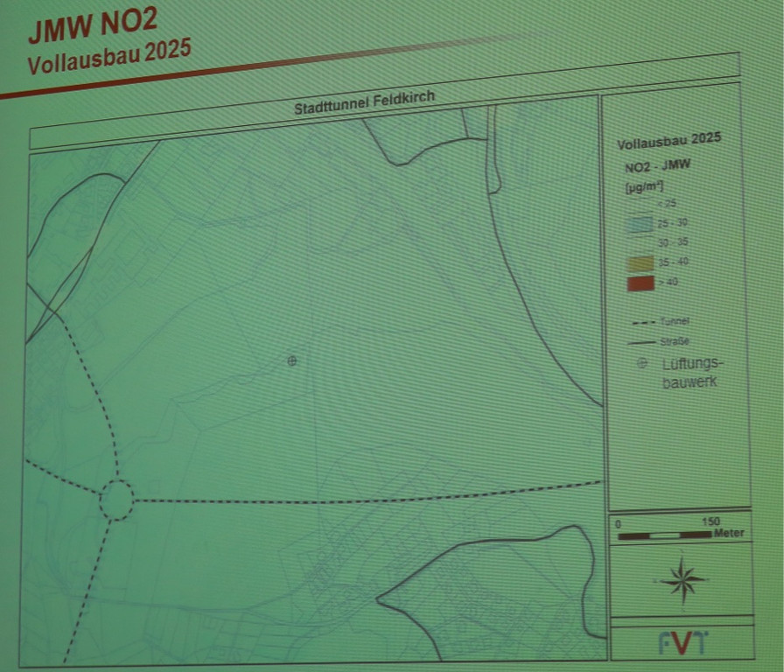Click the red >40 legend swatch
This screenshot has width=784, height=672.
tap(640, 283)
